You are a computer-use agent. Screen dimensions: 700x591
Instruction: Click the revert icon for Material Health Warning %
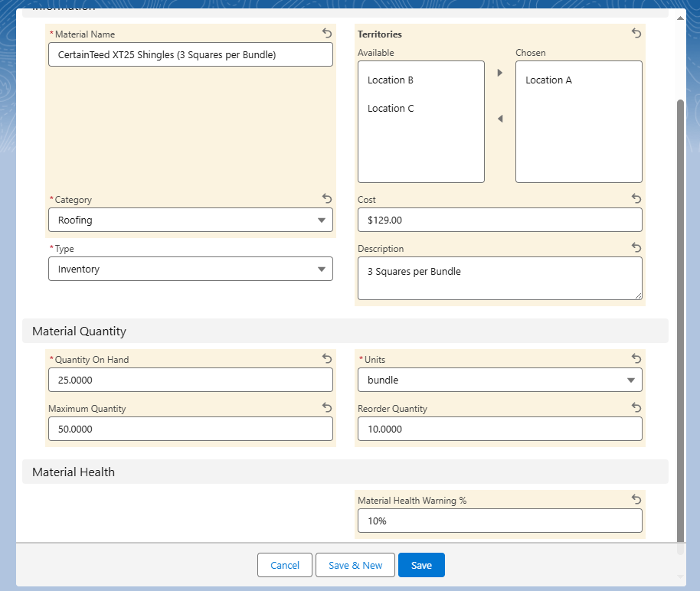coord(636,499)
